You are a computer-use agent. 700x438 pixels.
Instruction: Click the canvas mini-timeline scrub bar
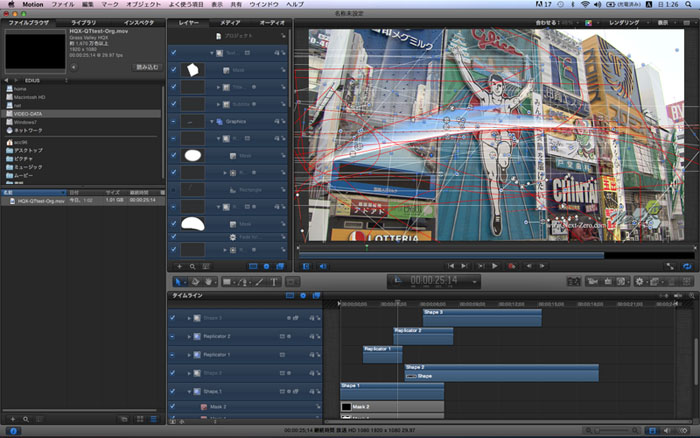[x=496, y=255]
